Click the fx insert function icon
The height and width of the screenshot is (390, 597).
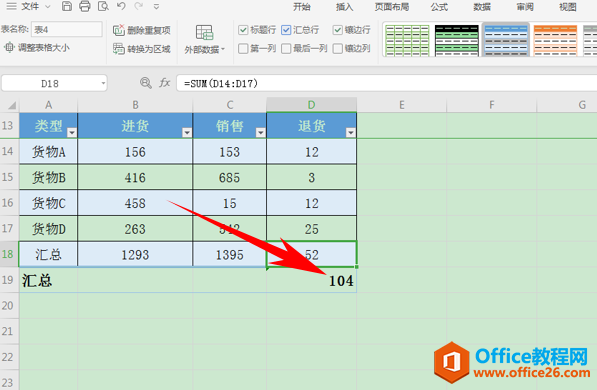point(164,83)
